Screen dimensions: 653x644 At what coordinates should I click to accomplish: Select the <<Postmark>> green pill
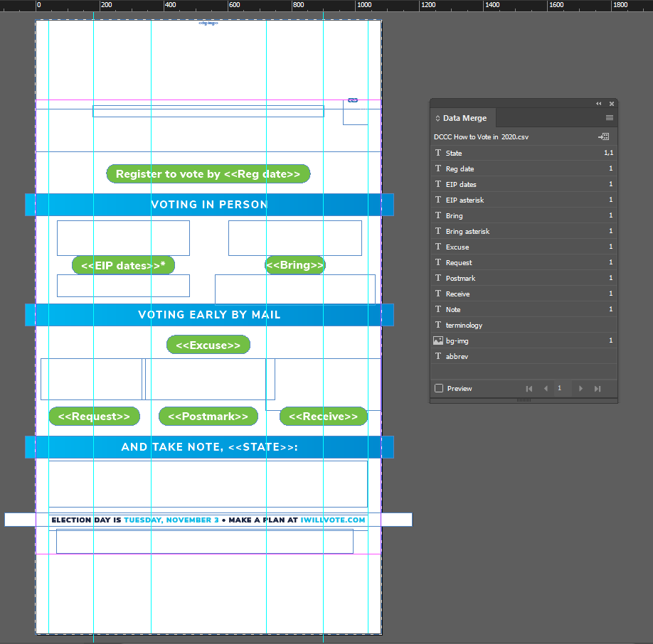[208, 417]
